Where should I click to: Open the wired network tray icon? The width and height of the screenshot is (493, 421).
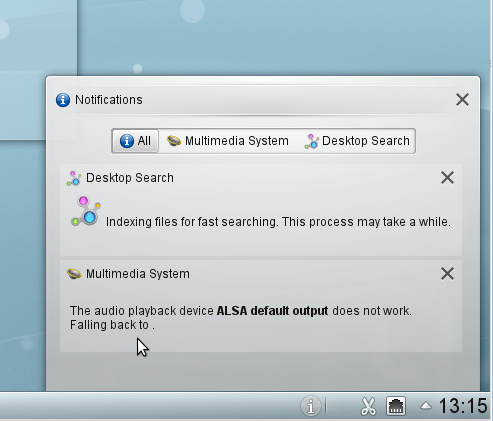[396, 406]
